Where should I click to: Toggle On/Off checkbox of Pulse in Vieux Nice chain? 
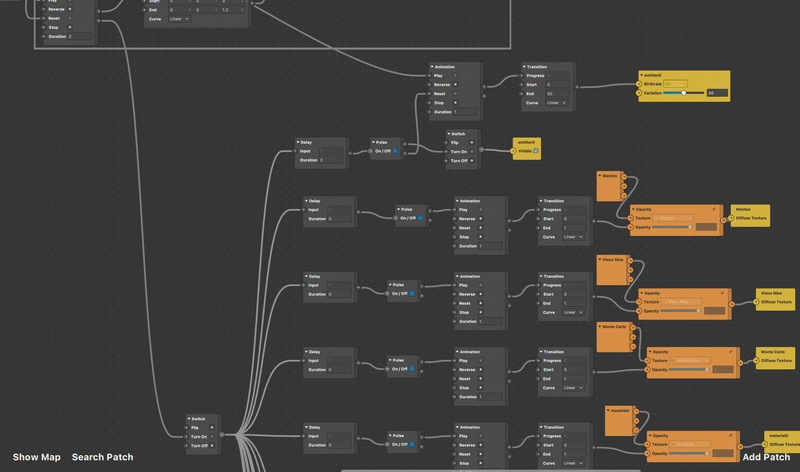tap(412, 293)
